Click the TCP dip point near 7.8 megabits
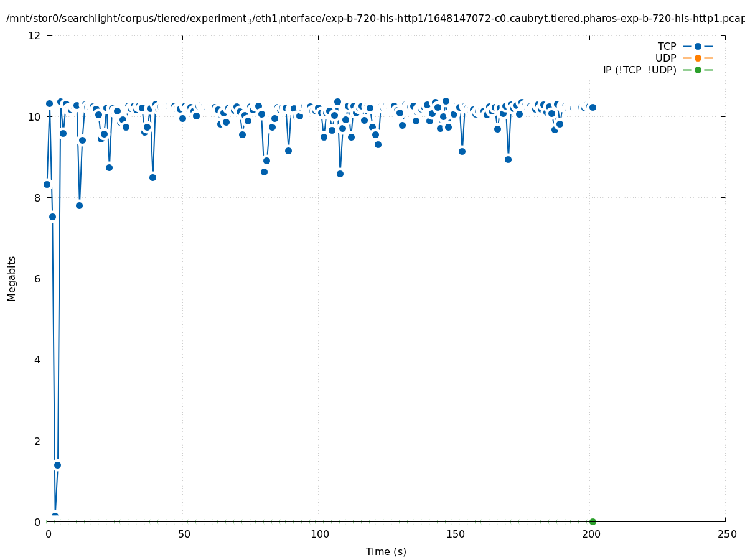This screenshot has height=560, width=745. click(x=79, y=205)
